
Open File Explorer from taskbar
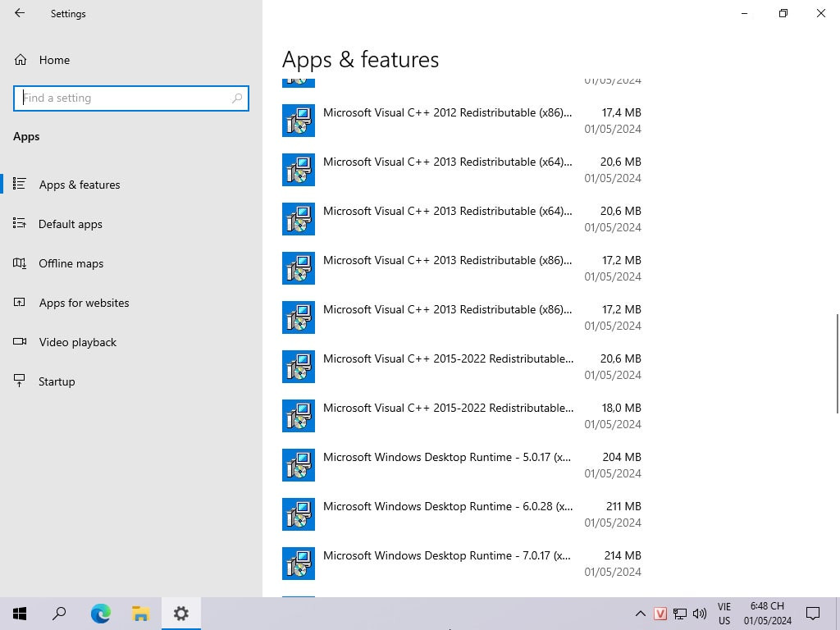(140, 613)
